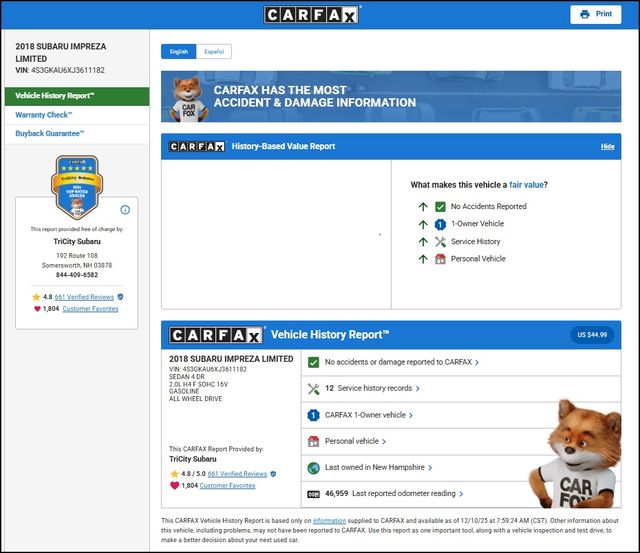Expand no accidents or damage reported row
Viewport: 640px width, 553px height.
pos(401,362)
